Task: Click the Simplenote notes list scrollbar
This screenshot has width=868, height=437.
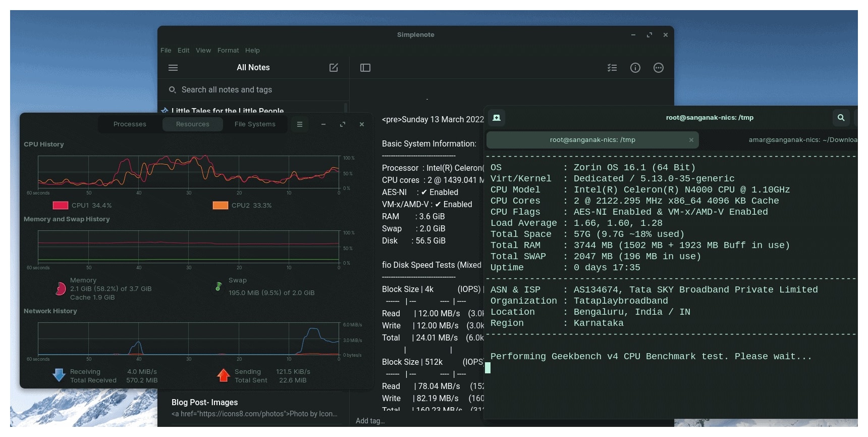Action: point(345,107)
